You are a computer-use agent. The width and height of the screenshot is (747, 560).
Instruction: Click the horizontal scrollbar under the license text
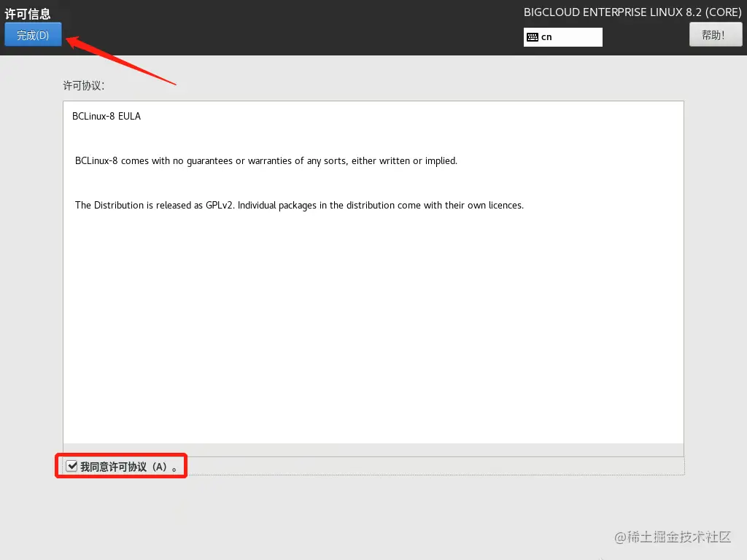373,450
